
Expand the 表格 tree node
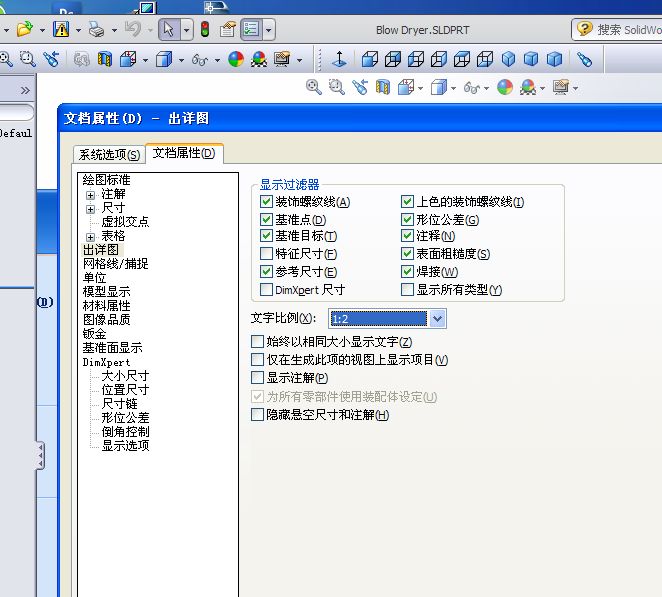[x=91, y=236]
